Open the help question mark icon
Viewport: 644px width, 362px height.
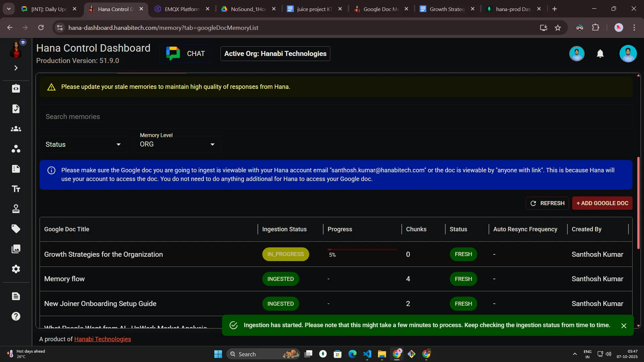pos(16,316)
